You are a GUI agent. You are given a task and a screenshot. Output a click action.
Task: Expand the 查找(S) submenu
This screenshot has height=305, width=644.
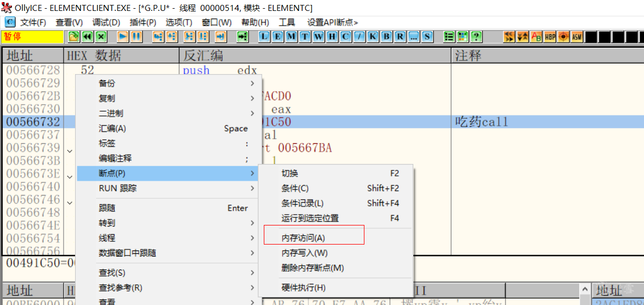170,273
